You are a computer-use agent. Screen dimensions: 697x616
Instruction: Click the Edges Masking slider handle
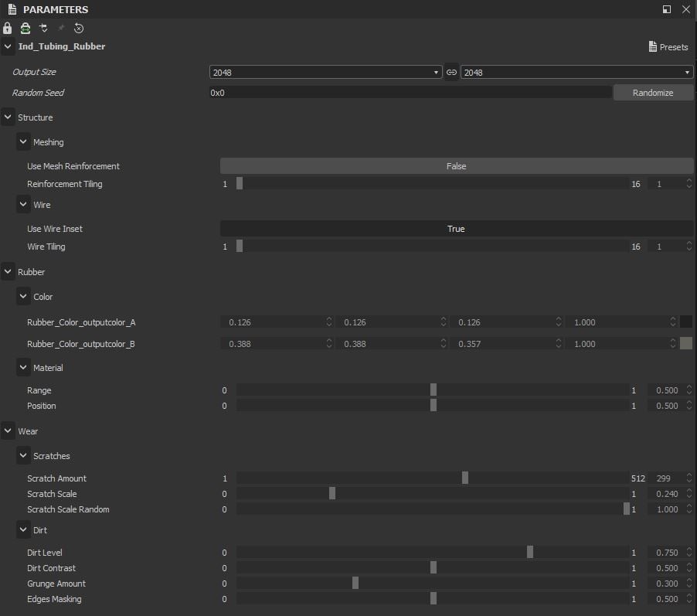[x=433, y=599]
